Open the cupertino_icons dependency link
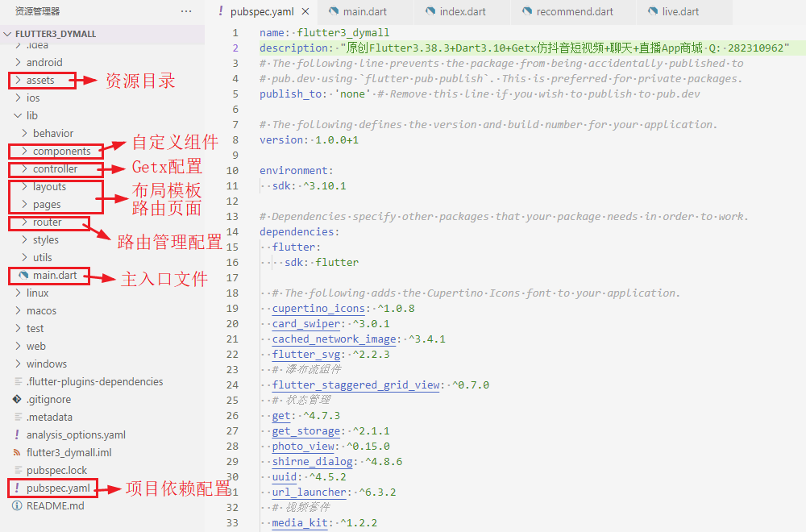Viewport: 806px width, 532px height. coord(318,308)
